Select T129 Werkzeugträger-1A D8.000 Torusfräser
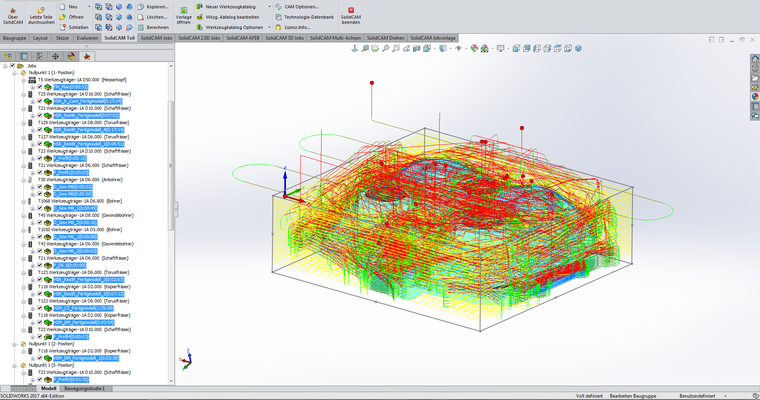760x400 pixels. [x=83, y=123]
